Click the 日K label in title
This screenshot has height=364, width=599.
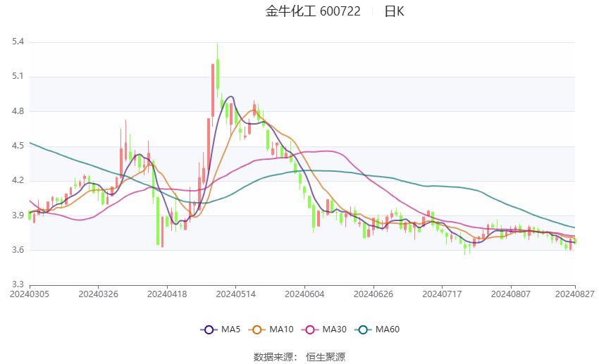tap(394, 11)
